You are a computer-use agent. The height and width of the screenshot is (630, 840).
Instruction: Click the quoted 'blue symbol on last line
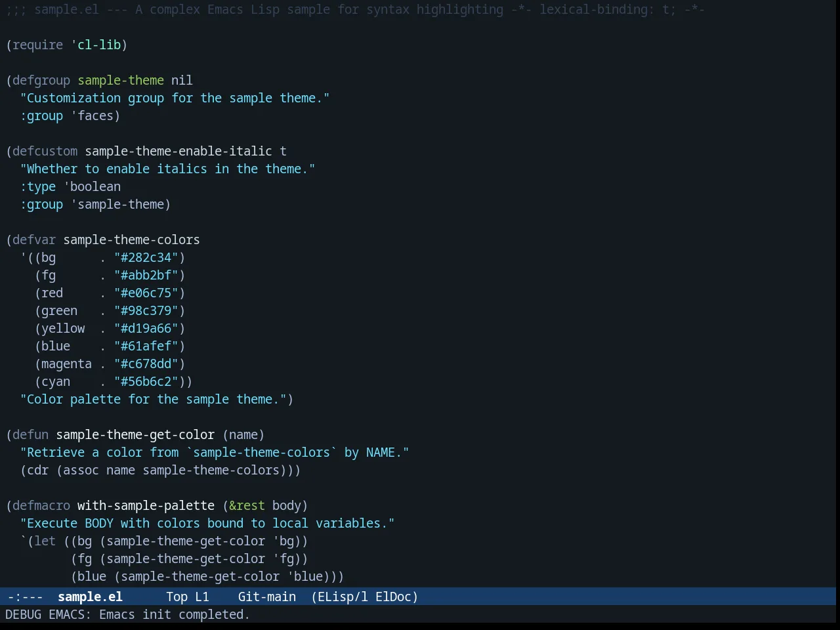[304, 576]
